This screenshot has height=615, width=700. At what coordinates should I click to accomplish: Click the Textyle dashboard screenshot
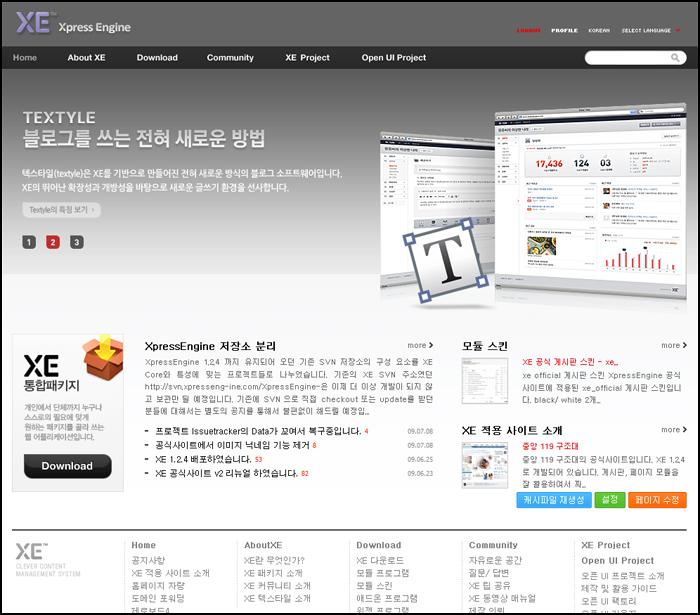point(590,199)
